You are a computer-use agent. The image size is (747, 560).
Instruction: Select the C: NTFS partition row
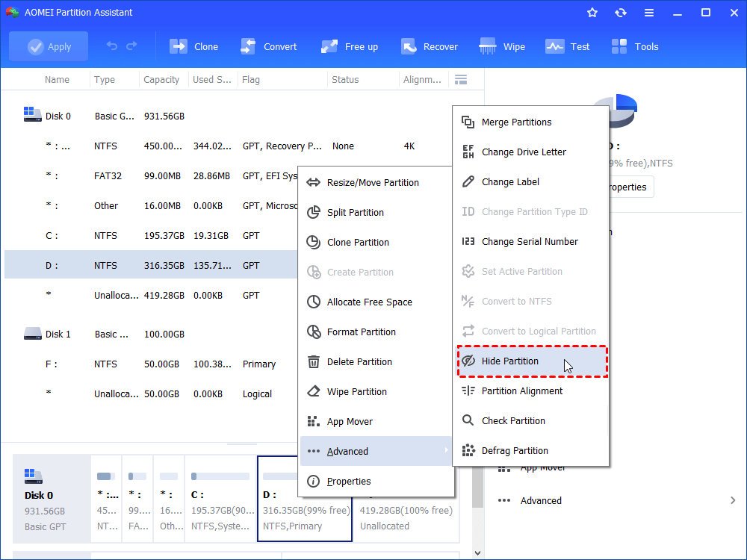[151, 236]
